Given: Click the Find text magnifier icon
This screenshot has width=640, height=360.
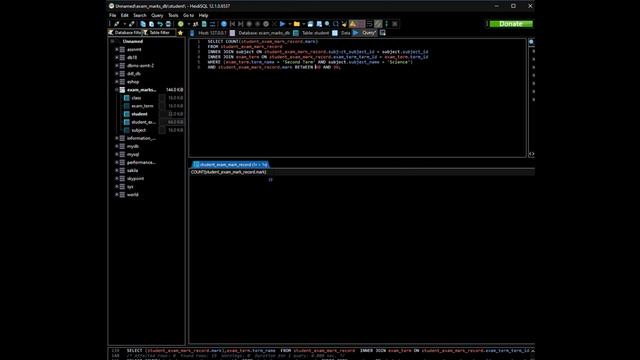Looking at the screenshot, I should click(x=327, y=24).
